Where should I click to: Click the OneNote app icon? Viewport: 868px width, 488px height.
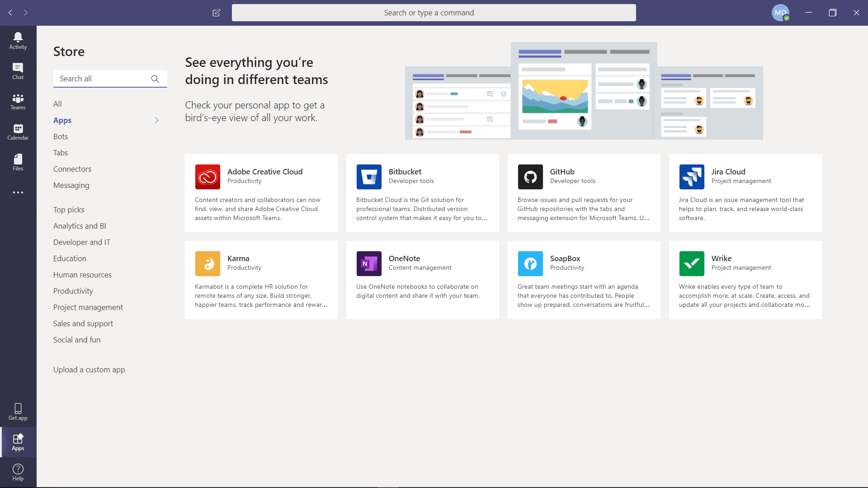369,263
